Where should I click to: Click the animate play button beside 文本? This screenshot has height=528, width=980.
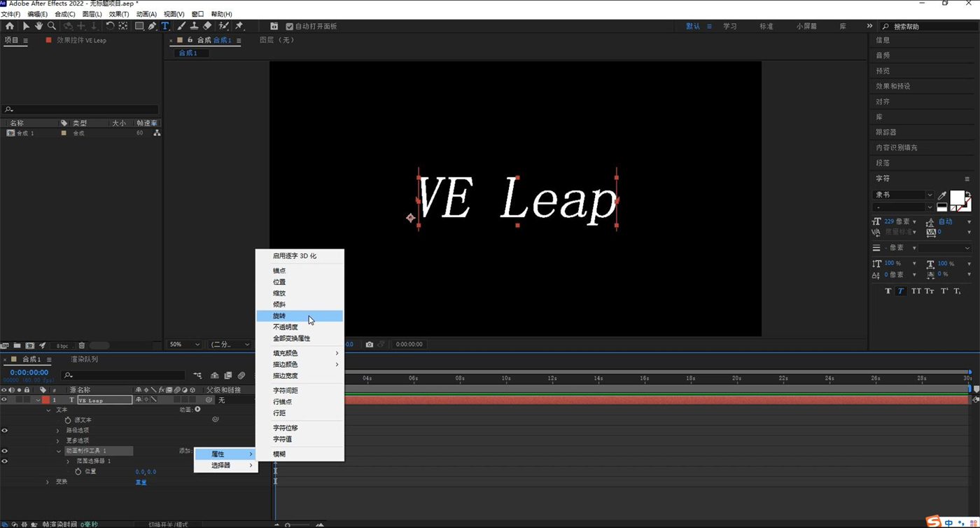tap(197, 409)
